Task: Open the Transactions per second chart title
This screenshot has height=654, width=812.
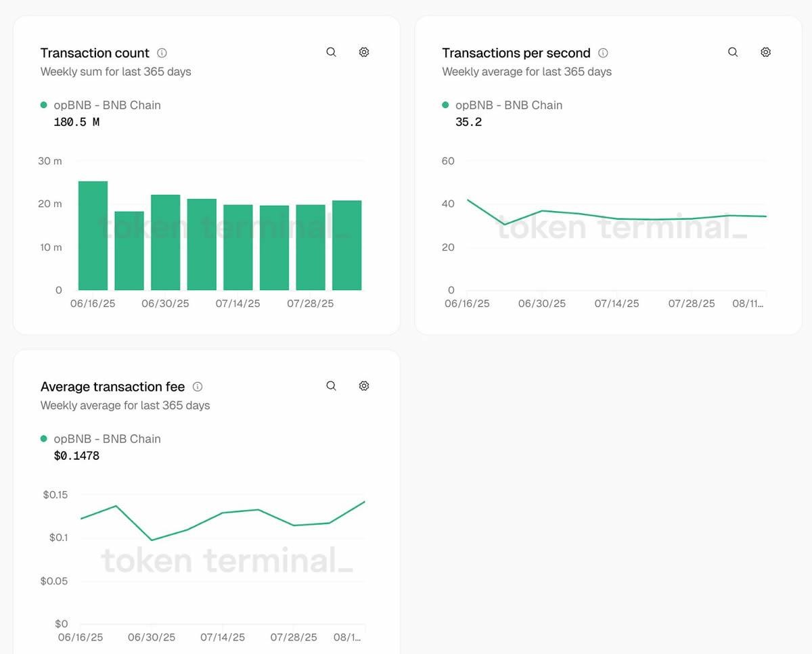Action: pos(516,53)
